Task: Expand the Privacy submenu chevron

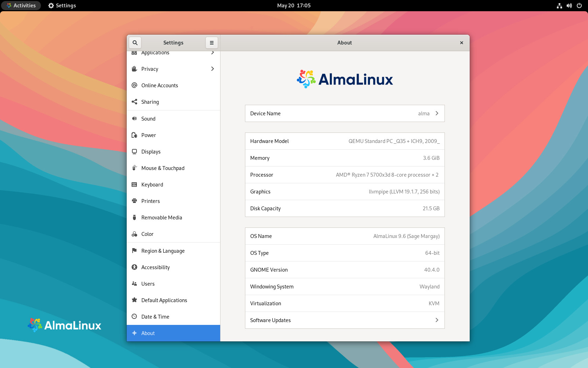Action: tap(212, 69)
